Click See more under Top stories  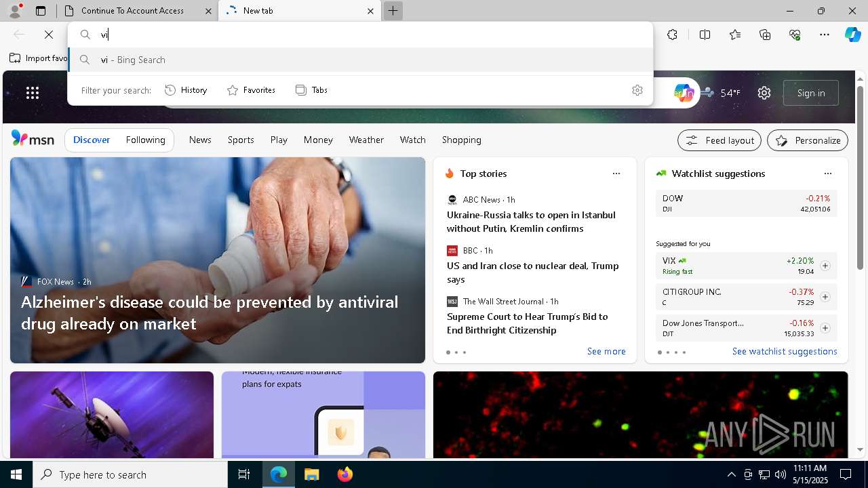(606, 351)
